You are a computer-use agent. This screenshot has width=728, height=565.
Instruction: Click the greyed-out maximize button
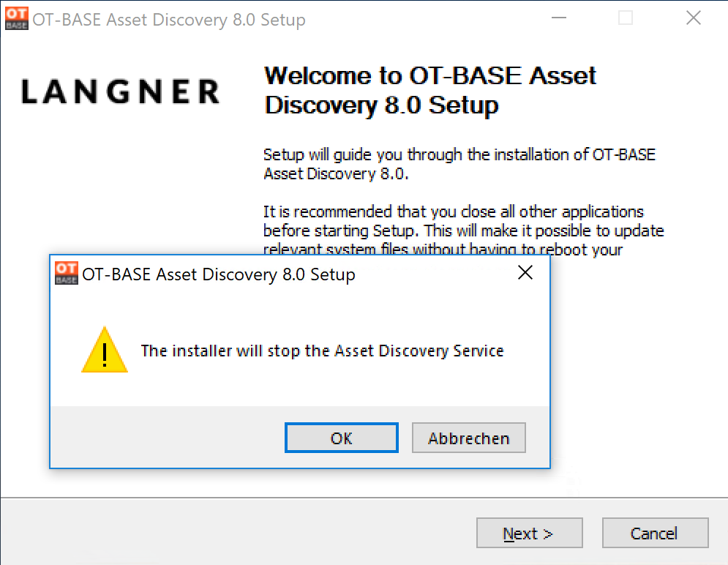point(626,18)
